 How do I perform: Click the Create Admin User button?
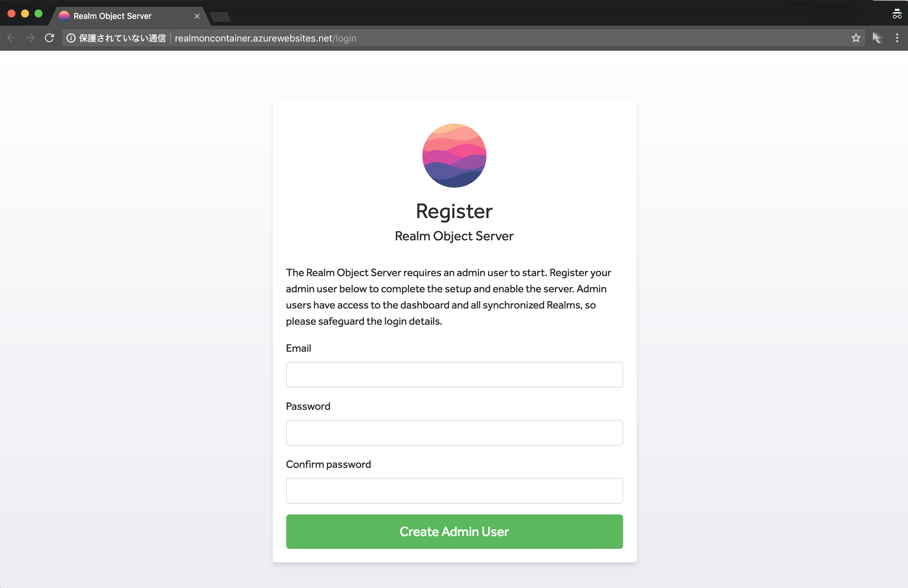(x=454, y=532)
